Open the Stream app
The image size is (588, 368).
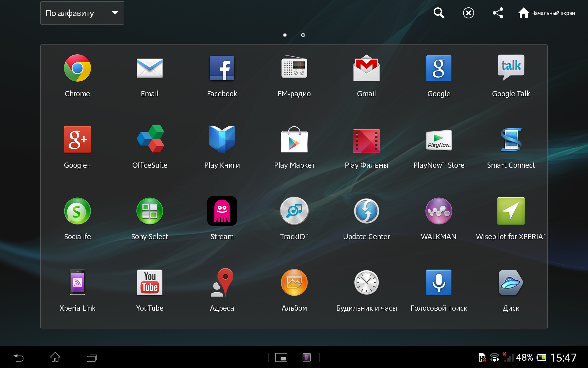[222, 211]
